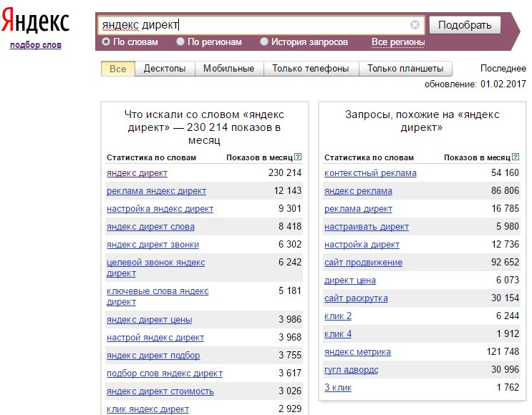532x415 pixels.
Task: Click the right column 'Показов в месяц' header
Action: coord(477,157)
